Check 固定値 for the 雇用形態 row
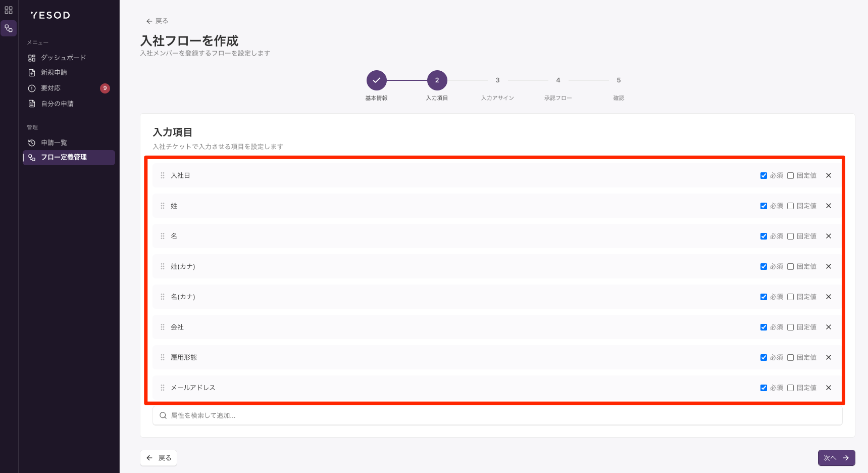Viewport: 868px width, 473px height. pyautogui.click(x=790, y=357)
